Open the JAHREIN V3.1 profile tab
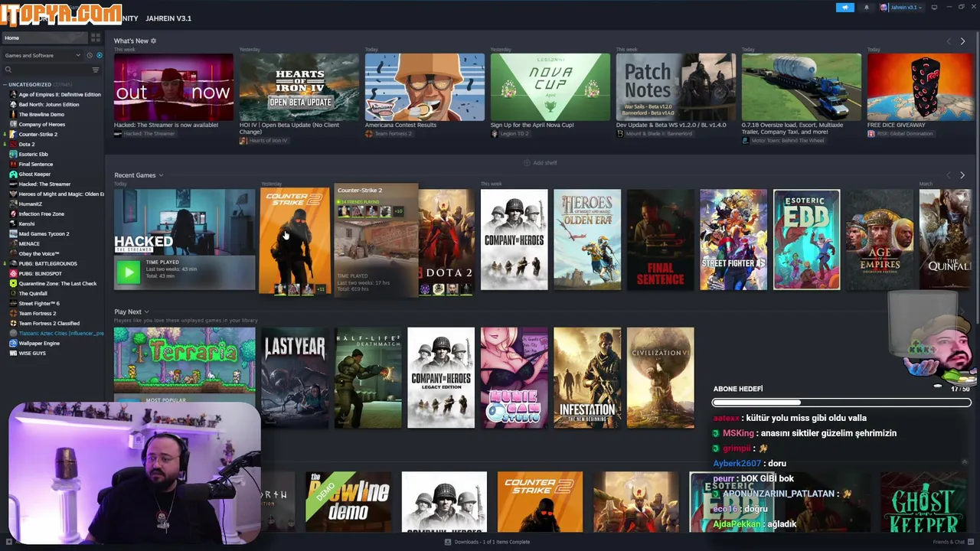The height and width of the screenshot is (551, 980). [x=168, y=18]
